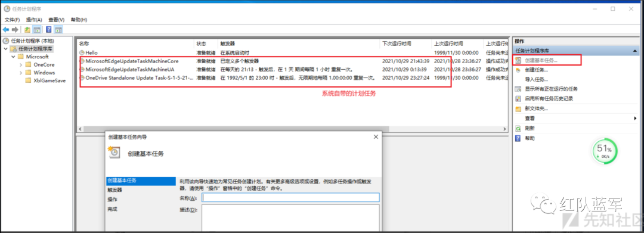This screenshot has width=644, height=233.
Task: Click the trigger text starting 在 1992/5/1
Action: (298, 77)
